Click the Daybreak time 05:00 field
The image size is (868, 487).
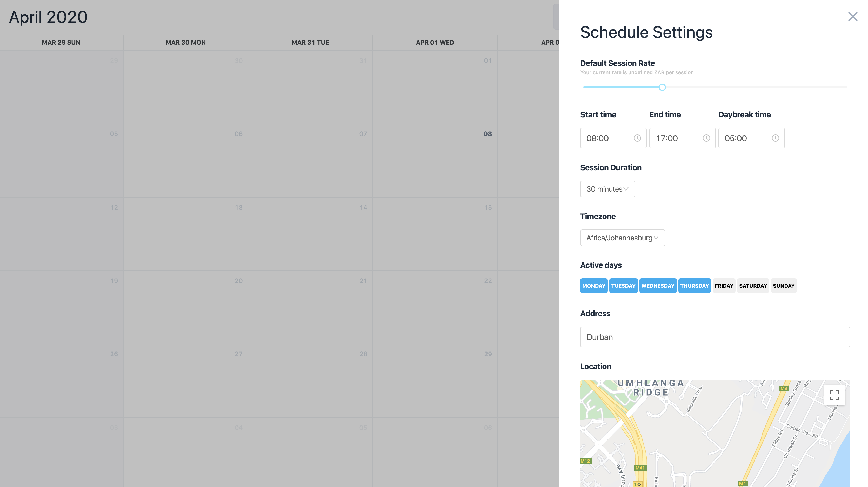[745, 138]
